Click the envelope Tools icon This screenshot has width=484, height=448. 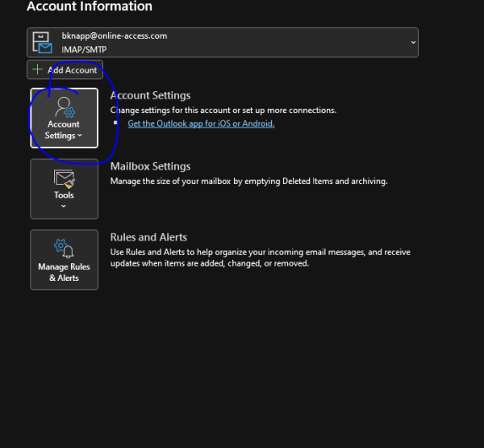point(64,177)
